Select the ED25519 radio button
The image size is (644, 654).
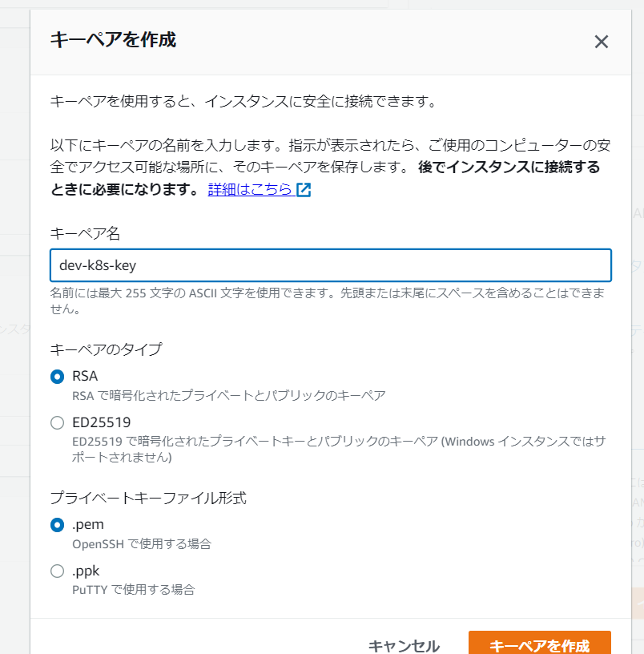57,422
